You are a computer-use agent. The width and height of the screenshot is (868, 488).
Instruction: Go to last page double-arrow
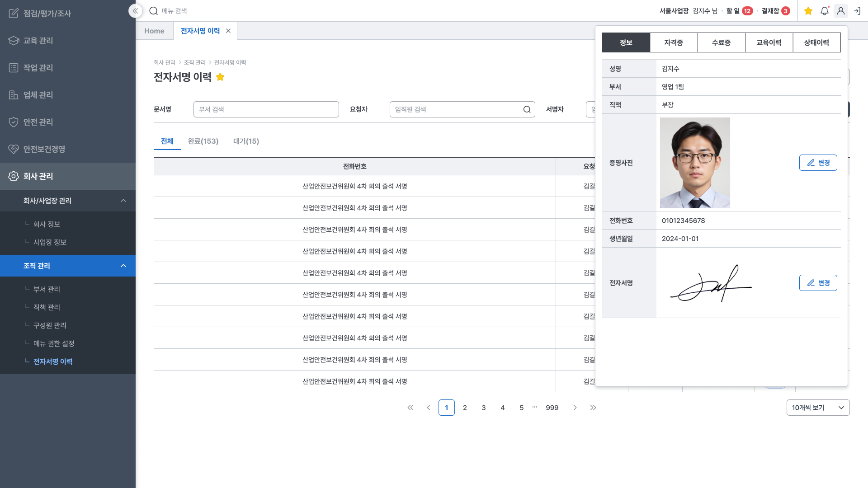(x=593, y=408)
